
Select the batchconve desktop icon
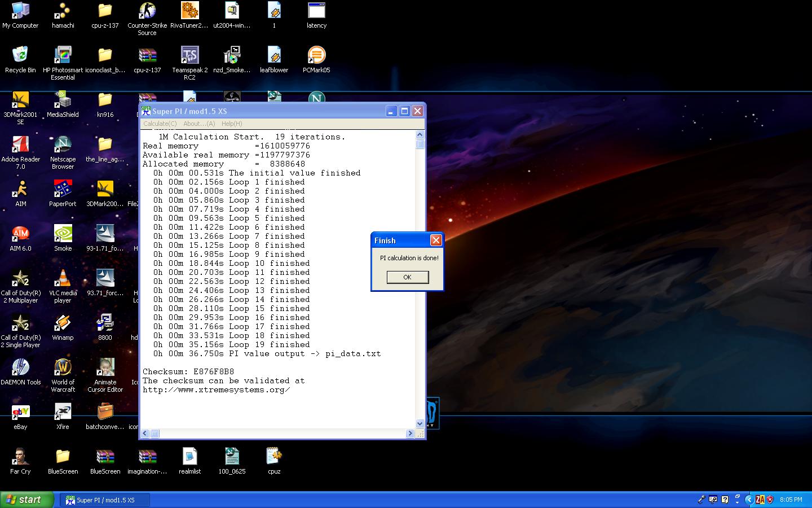[105, 417]
